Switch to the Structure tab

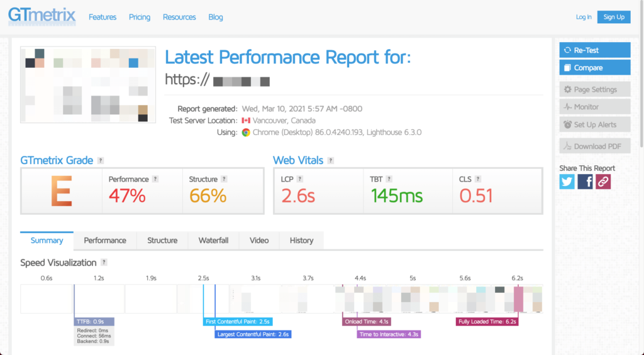click(162, 241)
